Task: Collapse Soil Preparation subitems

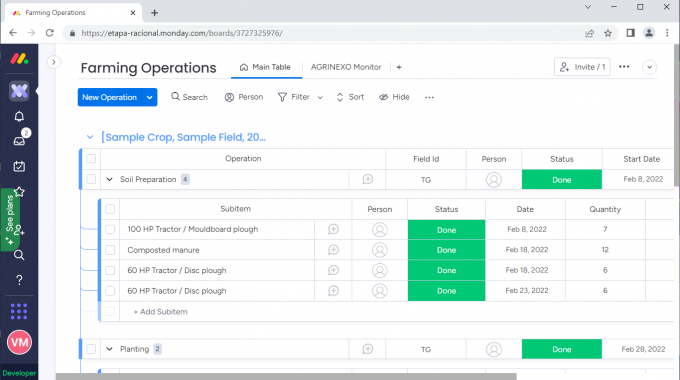Action: point(109,179)
